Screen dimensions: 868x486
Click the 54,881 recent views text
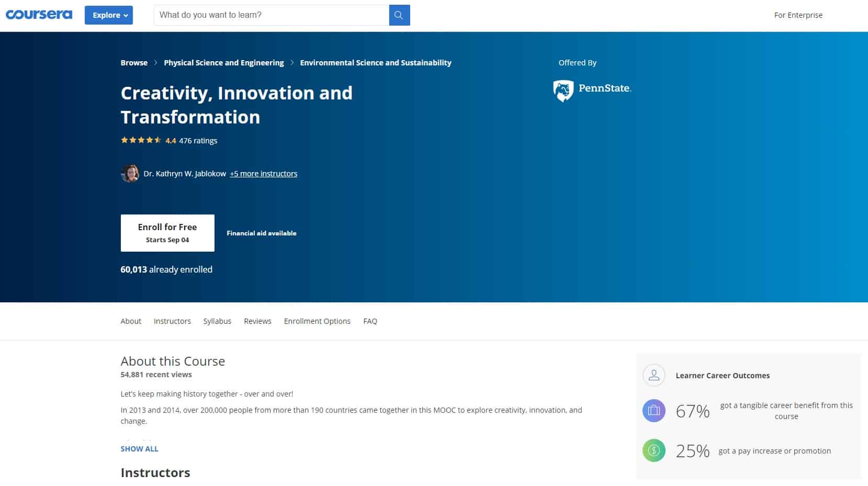coord(156,375)
